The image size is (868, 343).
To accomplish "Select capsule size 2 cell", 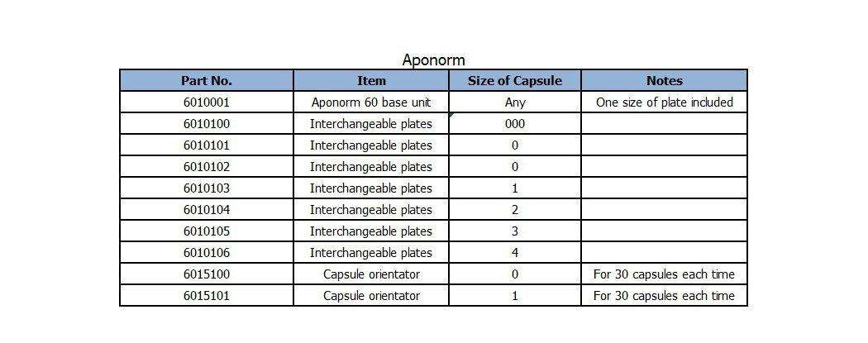I will [x=514, y=210].
